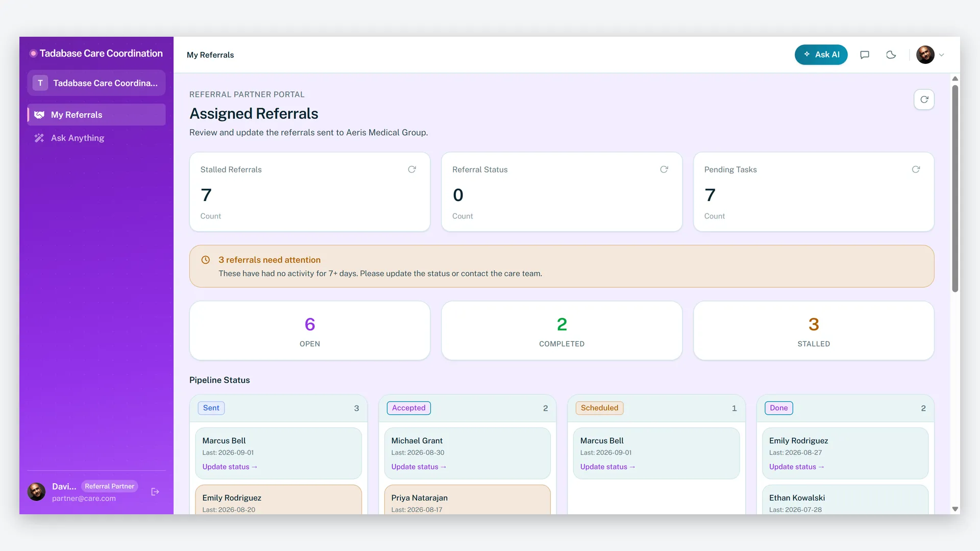Click the Done pipeline stage tag

coord(779,408)
